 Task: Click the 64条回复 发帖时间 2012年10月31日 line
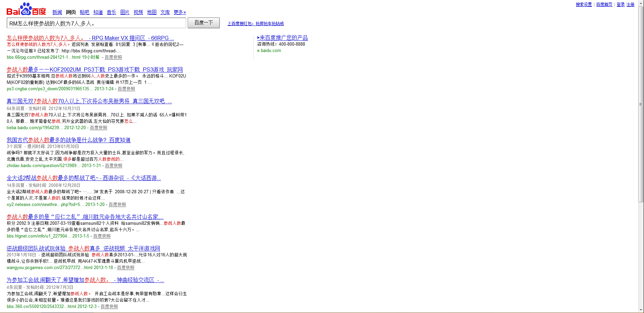[x=44, y=109]
